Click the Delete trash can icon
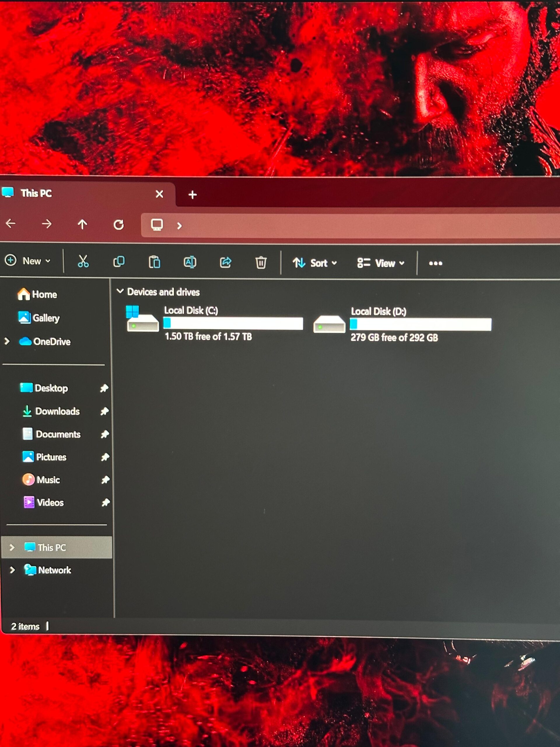Viewport: 560px width, 747px height. pyautogui.click(x=261, y=262)
